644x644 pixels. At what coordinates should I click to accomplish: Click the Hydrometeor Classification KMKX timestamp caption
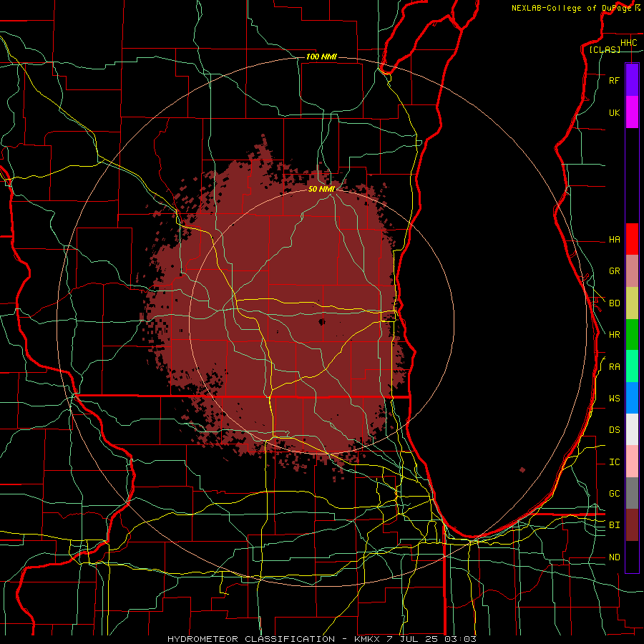point(322,639)
